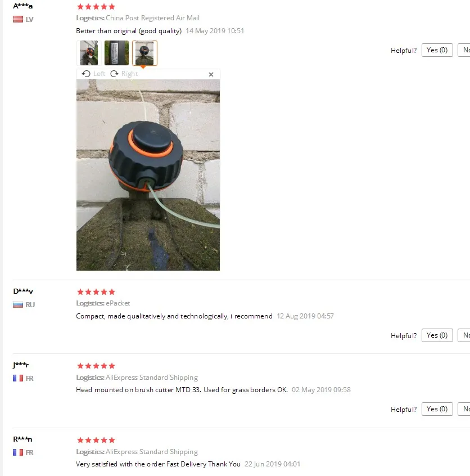The width and height of the screenshot is (470, 476).
Task: Rotate the review image right
Action: tap(124, 74)
